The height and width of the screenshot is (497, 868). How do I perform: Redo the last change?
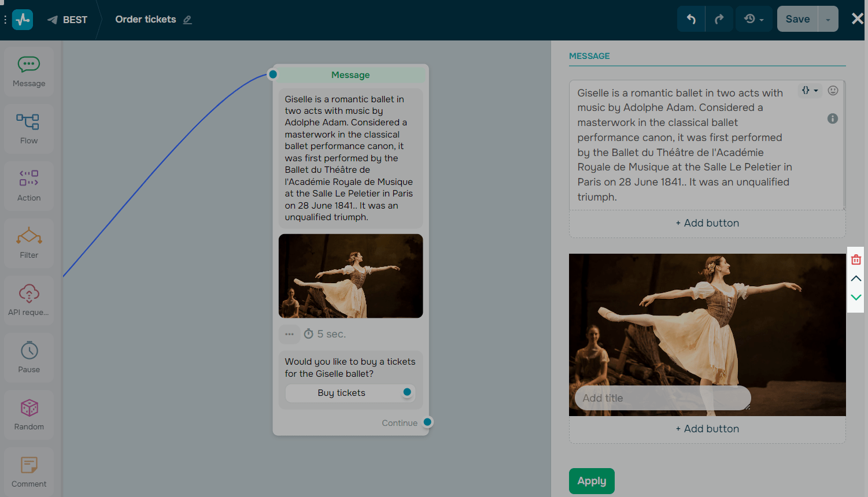coord(719,19)
